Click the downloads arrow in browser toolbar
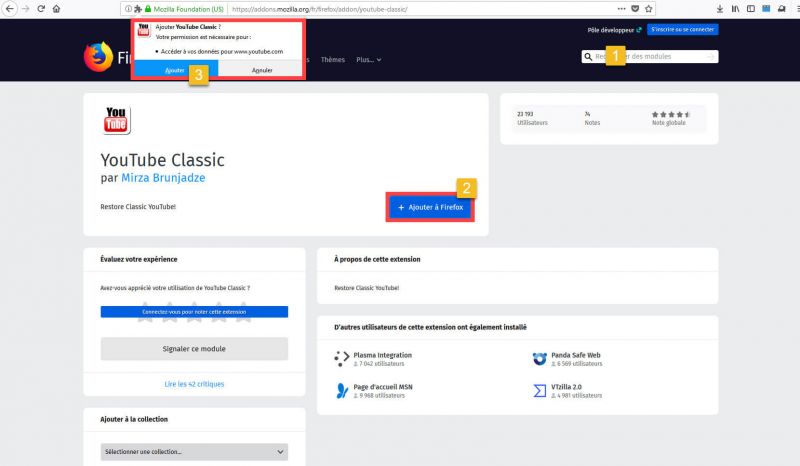Screen dimensions: 800x466 point(719,8)
